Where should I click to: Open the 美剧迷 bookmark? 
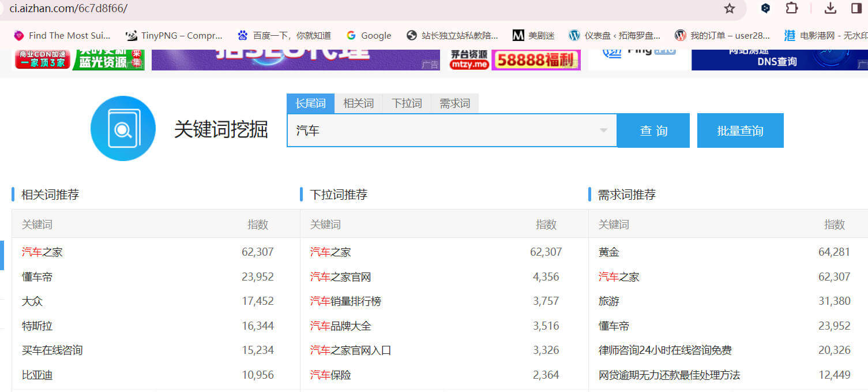[x=533, y=35]
